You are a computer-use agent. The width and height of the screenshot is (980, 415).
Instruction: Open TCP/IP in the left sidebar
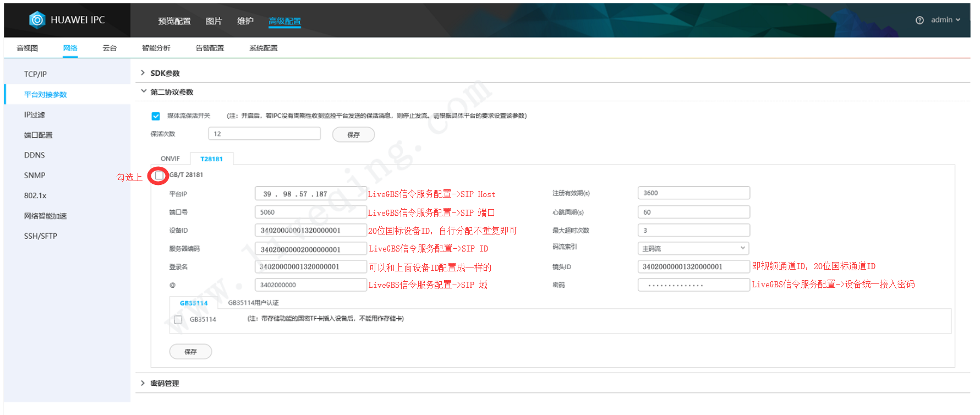tap(35, 74)
